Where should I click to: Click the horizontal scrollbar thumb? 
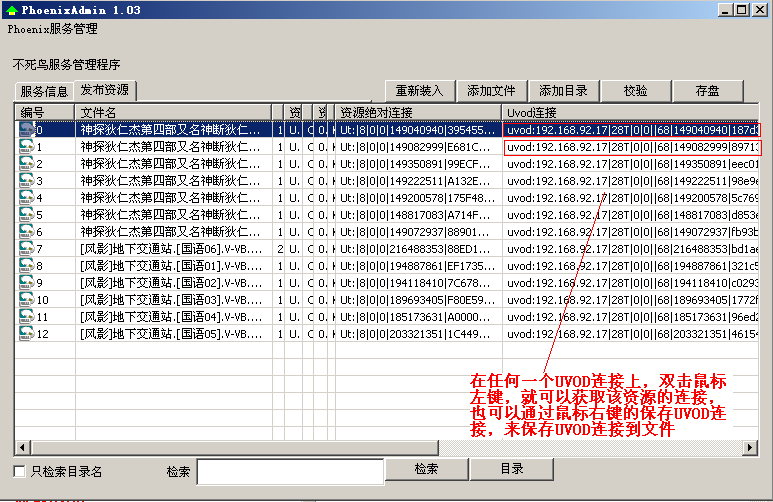[x=234, y=447]
